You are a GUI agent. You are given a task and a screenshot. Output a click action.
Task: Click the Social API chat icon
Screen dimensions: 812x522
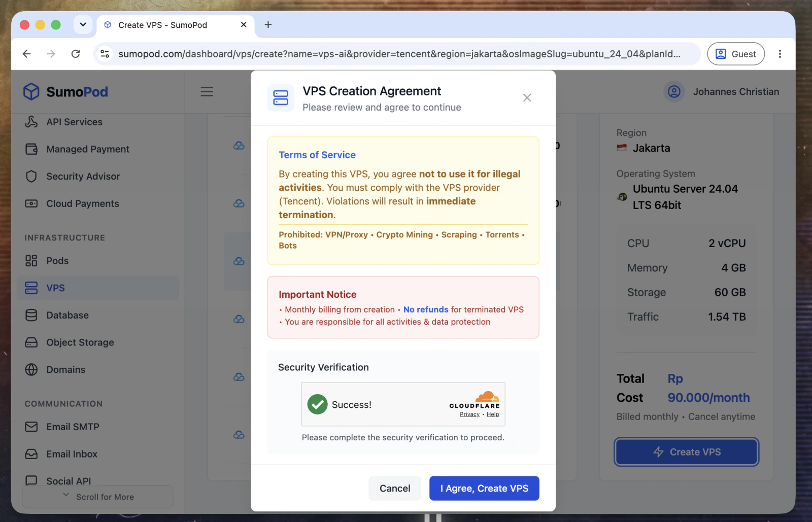click(31, 480)
